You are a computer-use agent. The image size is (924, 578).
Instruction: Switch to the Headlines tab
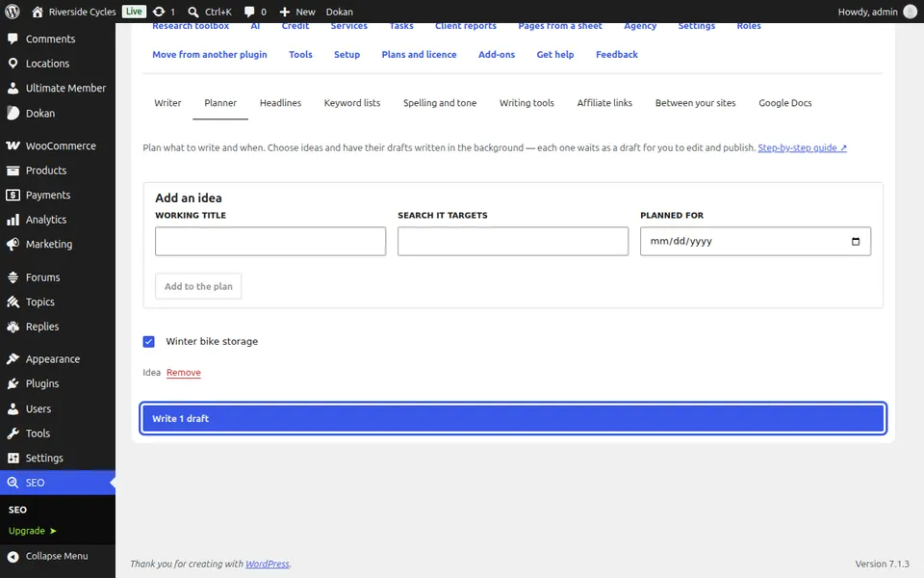[280, 103]
